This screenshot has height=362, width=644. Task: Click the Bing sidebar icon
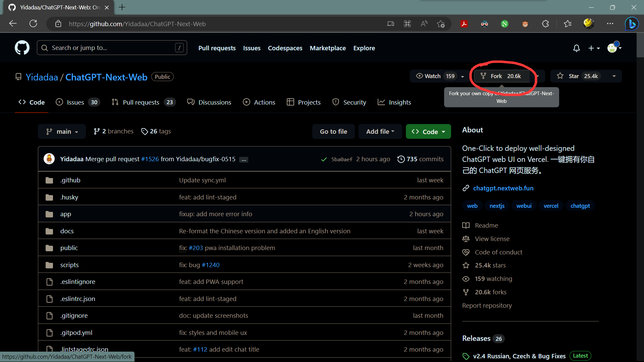click(x=632, y=24)
